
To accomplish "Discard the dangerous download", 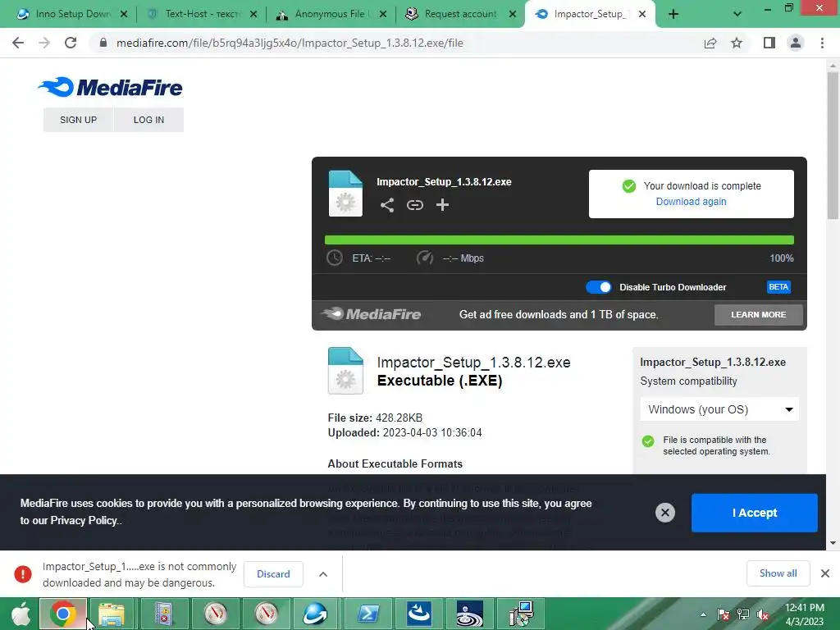I will tap(273, 573).
